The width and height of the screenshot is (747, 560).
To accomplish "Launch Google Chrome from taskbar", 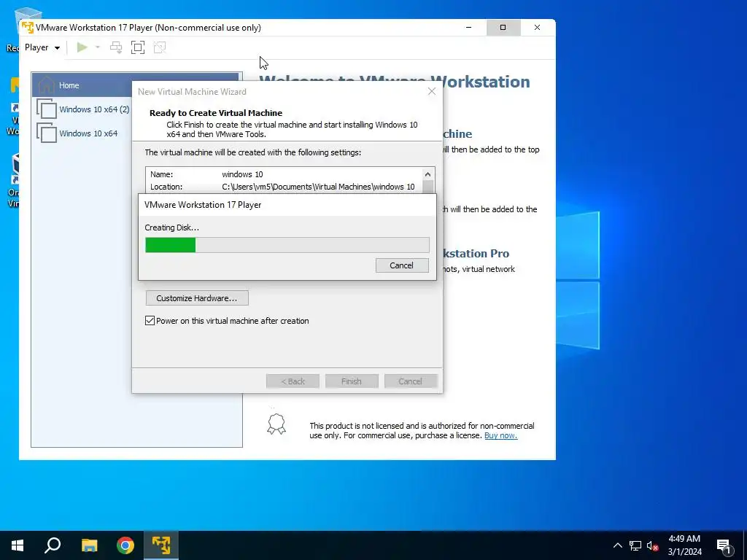I will 125,545.
